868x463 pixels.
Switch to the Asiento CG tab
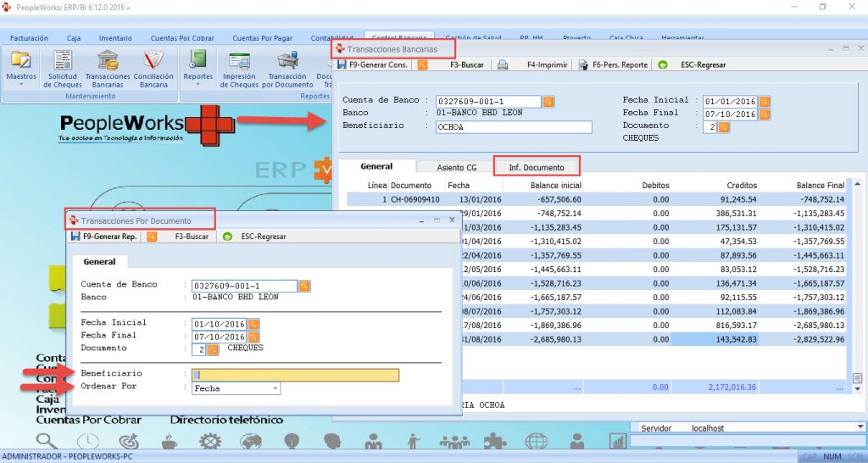456,167
